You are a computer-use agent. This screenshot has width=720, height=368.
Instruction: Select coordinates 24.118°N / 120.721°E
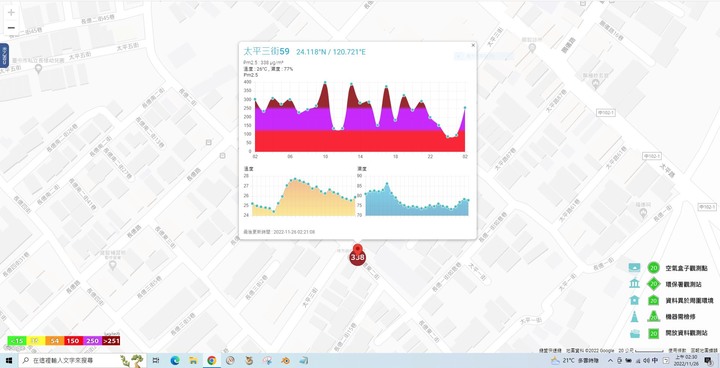click(x=331, y=52)
